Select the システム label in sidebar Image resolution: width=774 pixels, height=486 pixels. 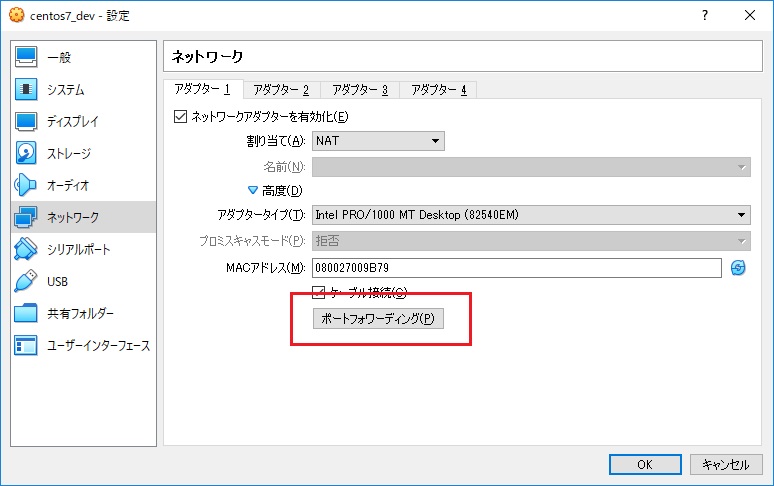tap(66, 89)
